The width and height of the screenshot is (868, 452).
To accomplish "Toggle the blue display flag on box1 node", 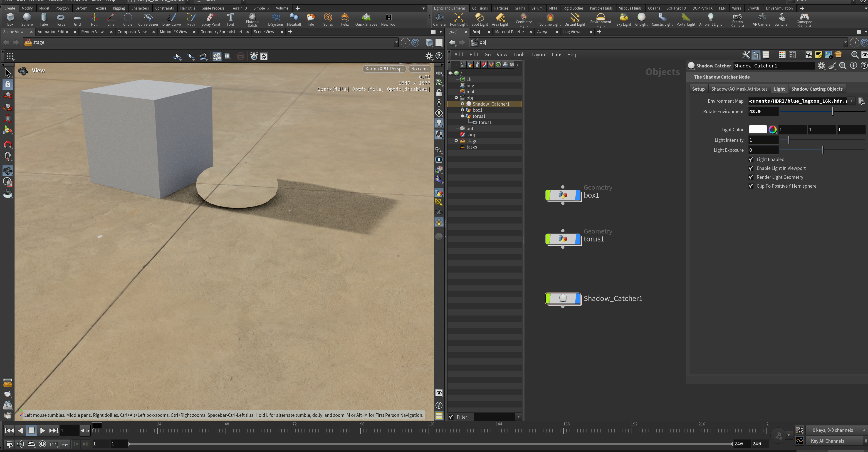I will (578, 195).
